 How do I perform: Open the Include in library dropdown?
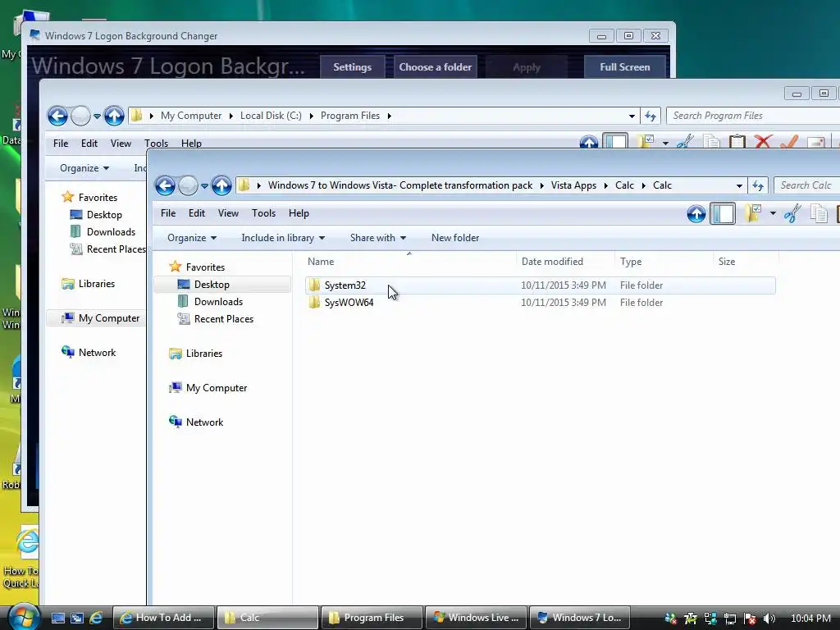tap(283, 238)
